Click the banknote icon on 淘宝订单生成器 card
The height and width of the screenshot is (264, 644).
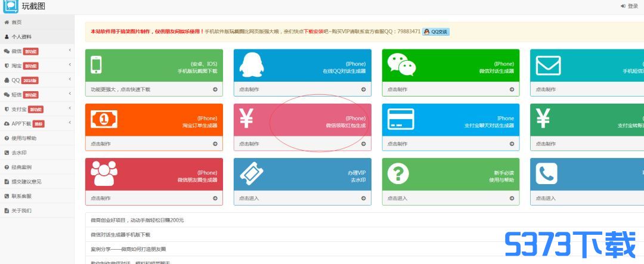104,119
